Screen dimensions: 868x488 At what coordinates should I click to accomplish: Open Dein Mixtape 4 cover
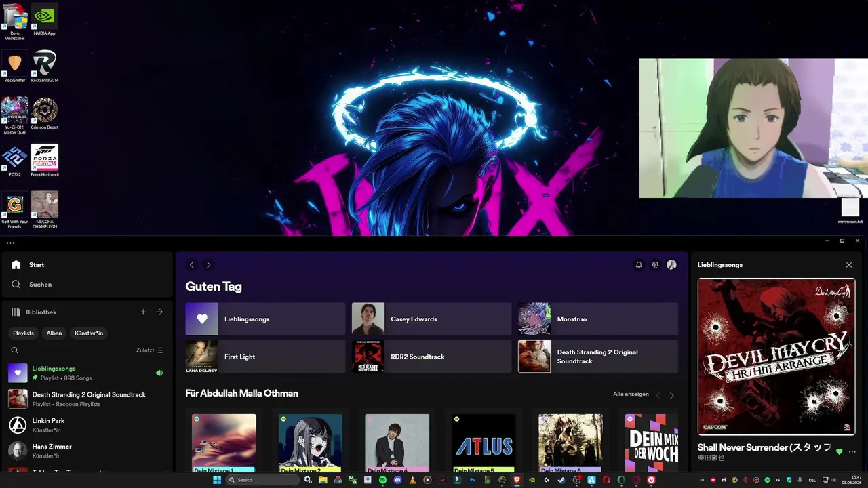pos(397,443)
